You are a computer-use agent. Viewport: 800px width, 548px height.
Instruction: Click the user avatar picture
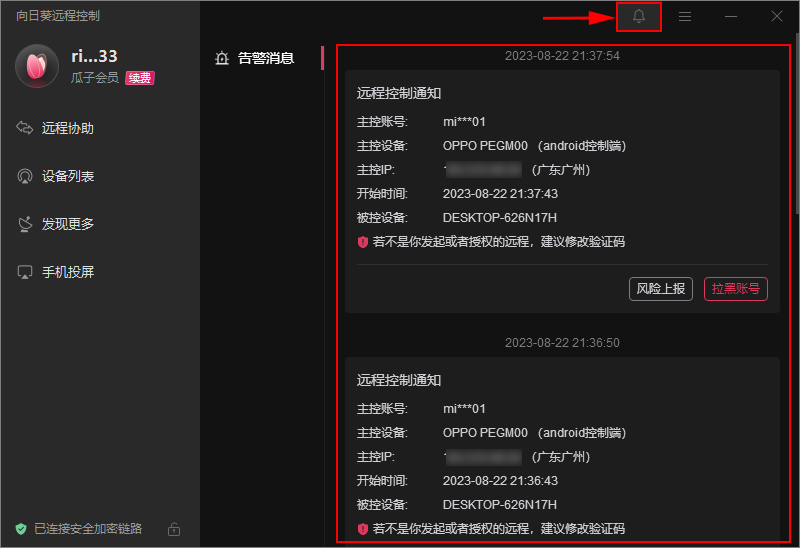(x=37, y=66)
